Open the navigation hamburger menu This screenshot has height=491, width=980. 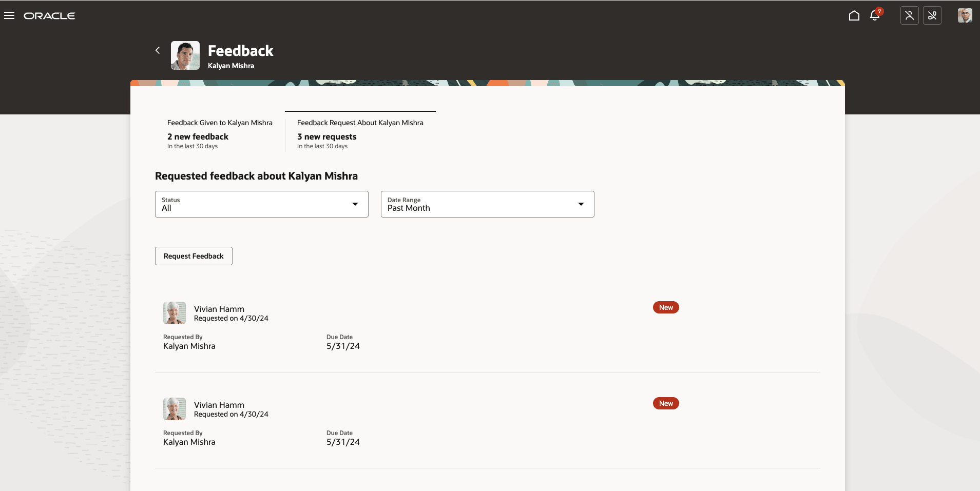pos(10,15)
